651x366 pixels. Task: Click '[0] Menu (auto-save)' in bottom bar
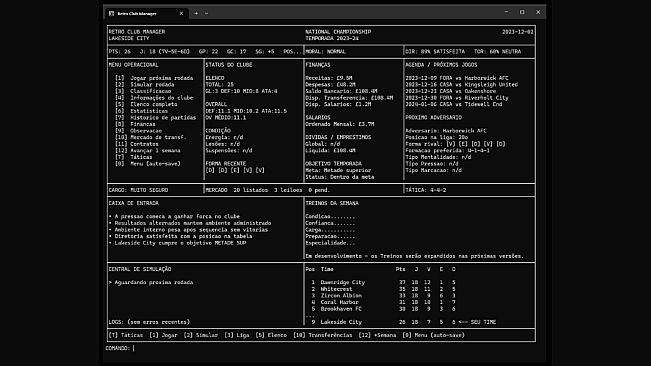(433, 335)
